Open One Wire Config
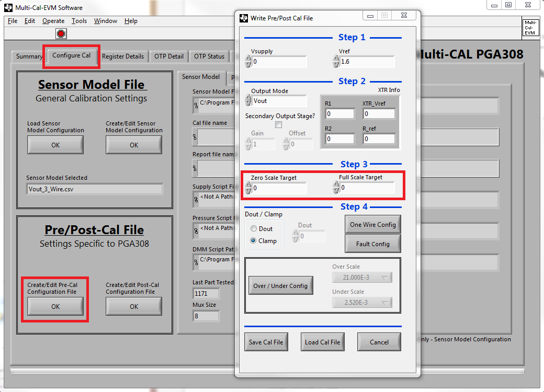Viewport: 544px width, 392px height. click(x=373, y=225)
